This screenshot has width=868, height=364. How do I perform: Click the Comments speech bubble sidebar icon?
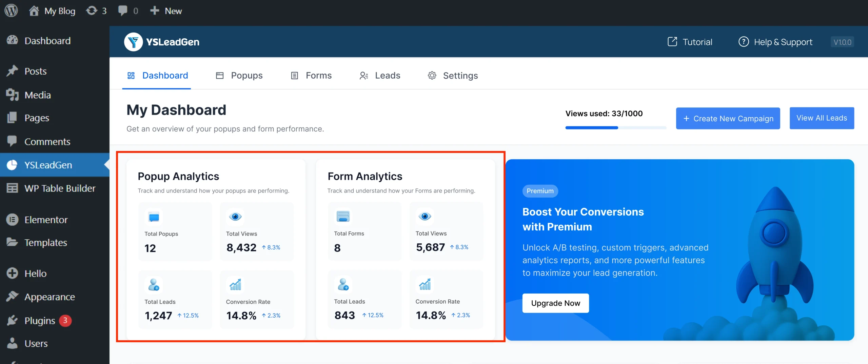(12, 141)
